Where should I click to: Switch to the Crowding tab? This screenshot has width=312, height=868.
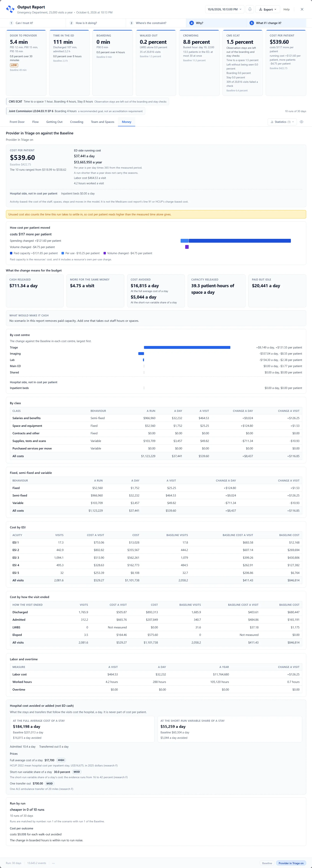77,122
